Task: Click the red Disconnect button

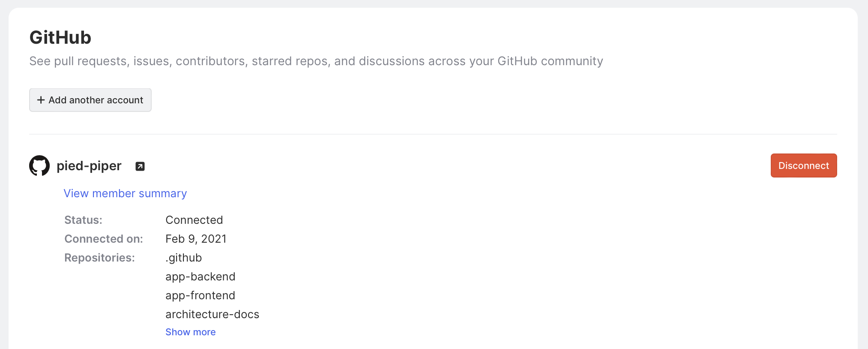Action: (x=803, y=165)
